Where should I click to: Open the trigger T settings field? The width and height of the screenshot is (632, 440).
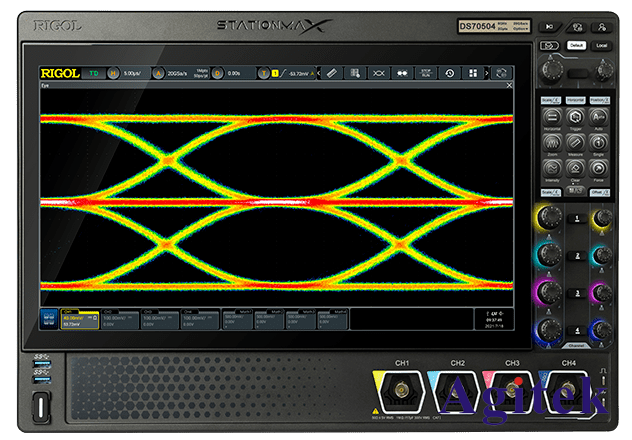click(x=264, y=73)
